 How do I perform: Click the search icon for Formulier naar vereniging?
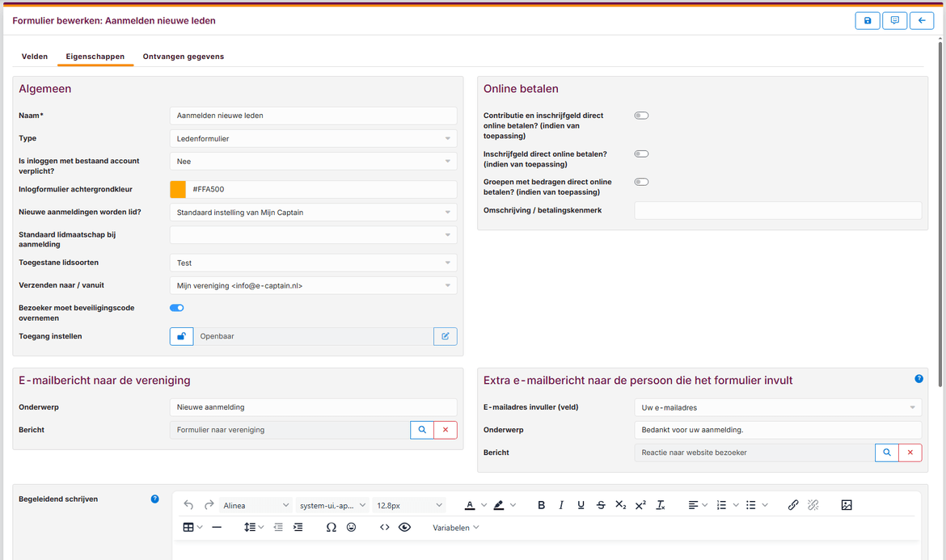422,430
